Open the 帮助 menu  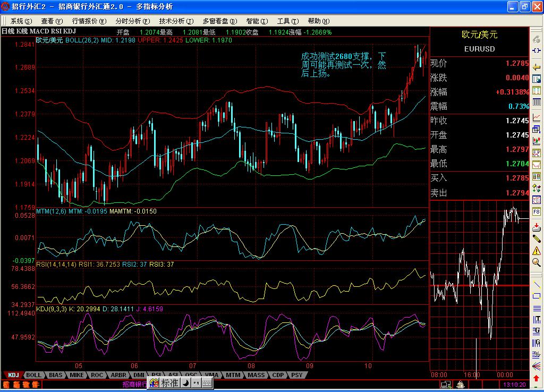(319, 21)
